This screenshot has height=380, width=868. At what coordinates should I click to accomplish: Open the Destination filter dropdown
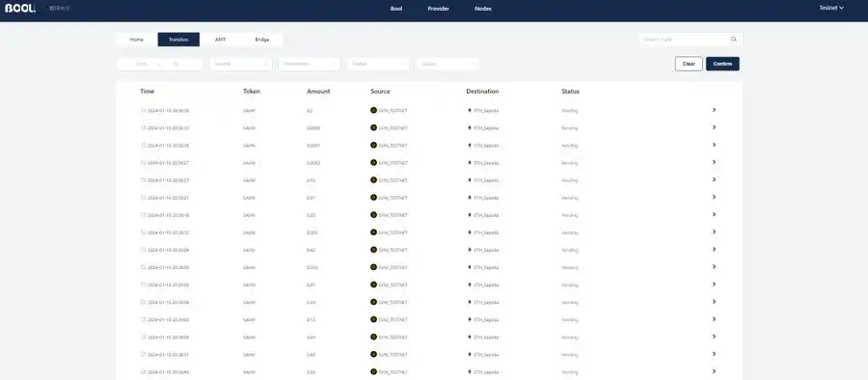pyautogui.click(x=310, y=64)
